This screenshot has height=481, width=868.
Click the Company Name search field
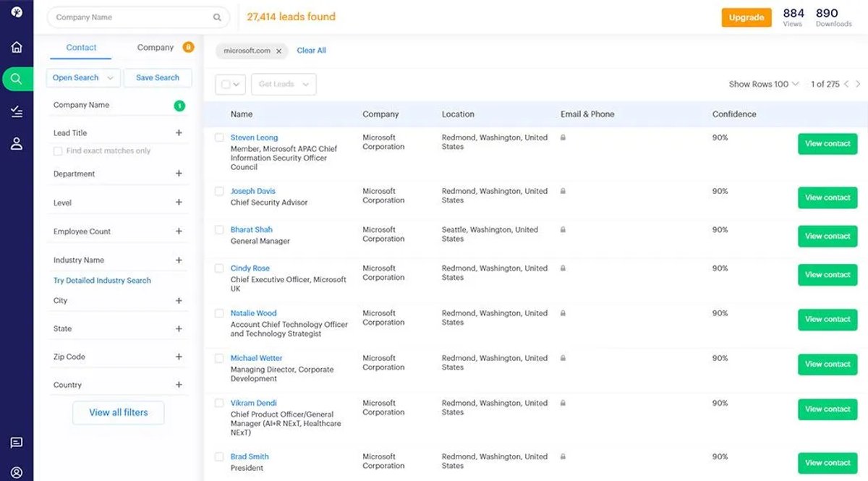[138, 17]
